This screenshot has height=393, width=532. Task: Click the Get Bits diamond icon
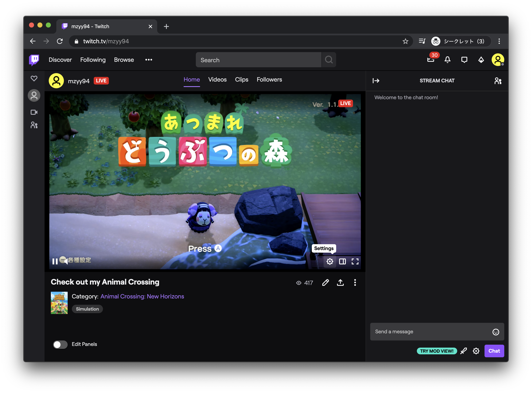481,60
